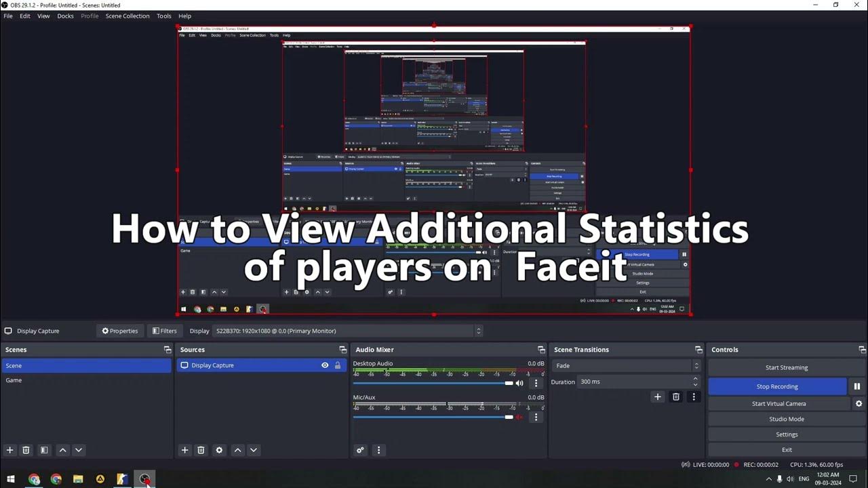Open View menu
The height and width of the screenshot is (488, 868).
coord(43,16)
